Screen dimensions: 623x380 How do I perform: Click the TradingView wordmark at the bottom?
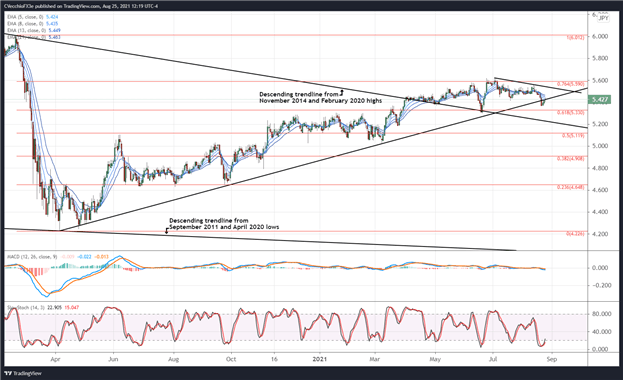click(x=27, y=373)
